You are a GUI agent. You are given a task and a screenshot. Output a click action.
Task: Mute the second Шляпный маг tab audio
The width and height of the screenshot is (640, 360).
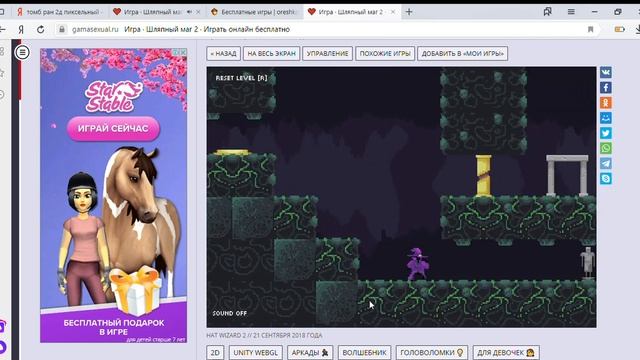click(189, 12)
